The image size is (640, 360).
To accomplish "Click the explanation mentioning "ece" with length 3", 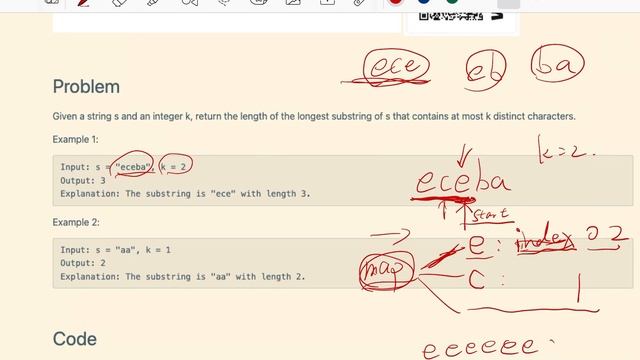I will pos(185,194).
